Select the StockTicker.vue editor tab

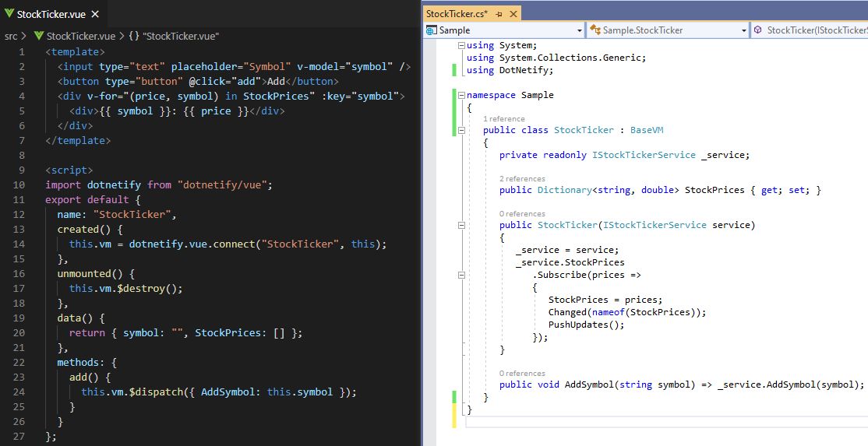48,14
